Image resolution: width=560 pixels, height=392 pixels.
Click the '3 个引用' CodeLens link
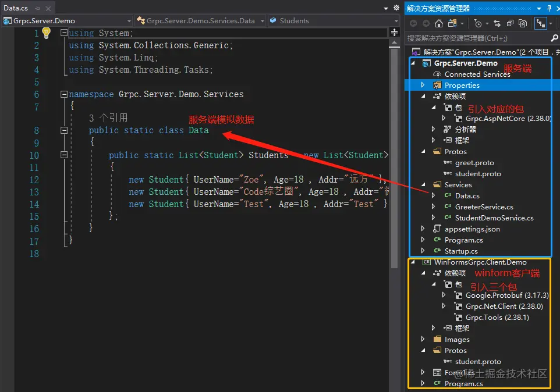(108, 117)
